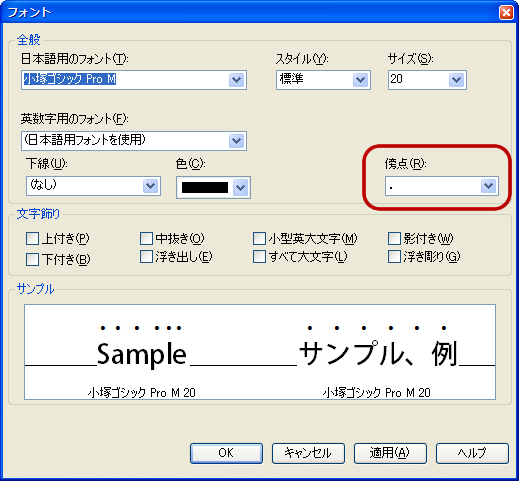Click the サイズ(S) label
Image resolution: width=519 pixels, height=481 pixels.
pos(411,59)
